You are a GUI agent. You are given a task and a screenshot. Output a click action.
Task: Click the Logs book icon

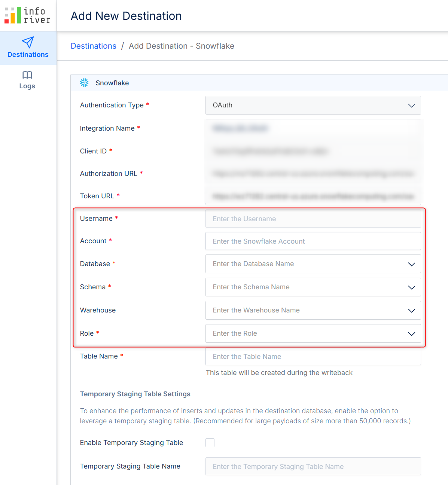(x=27, y=75)
